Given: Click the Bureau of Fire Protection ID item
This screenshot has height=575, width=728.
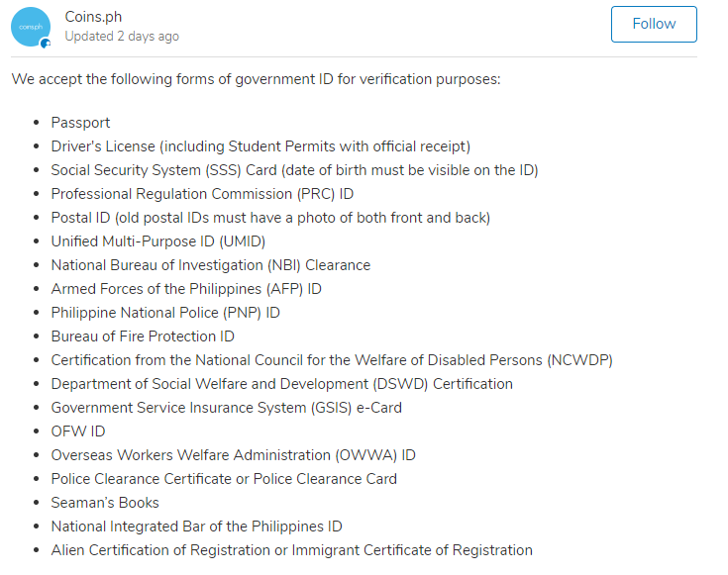Looking at the screenshot, I should click(x=143, y=336).
